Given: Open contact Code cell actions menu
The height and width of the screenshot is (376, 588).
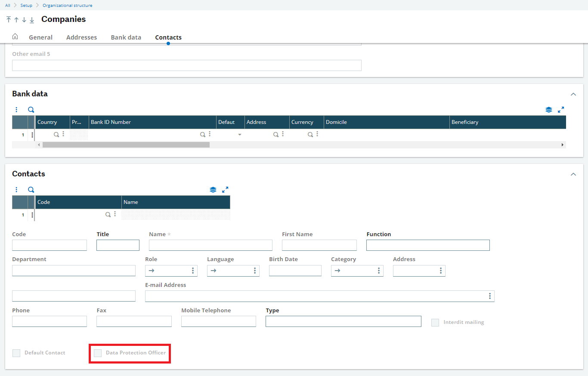Looking at the screenshot, I should 115,214.
